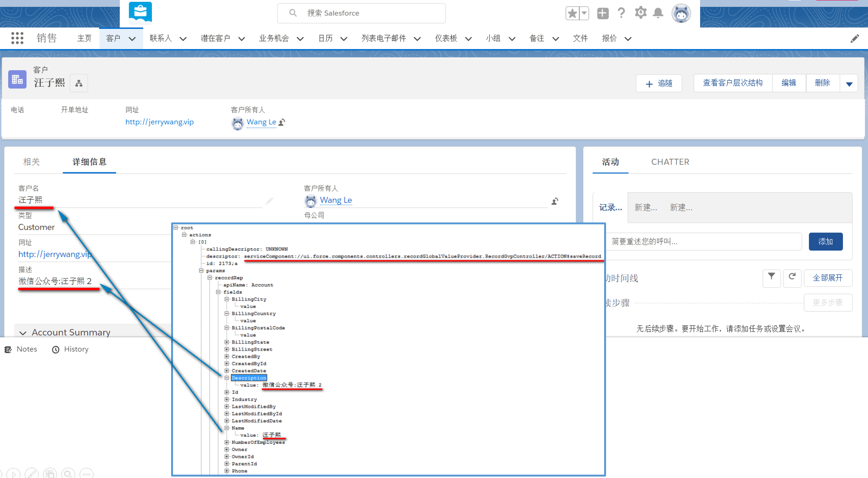This screenshot has height=478, width=868.
Task: Expand the 日历 dropdown chevron
Action: click(x=344, y=39)
